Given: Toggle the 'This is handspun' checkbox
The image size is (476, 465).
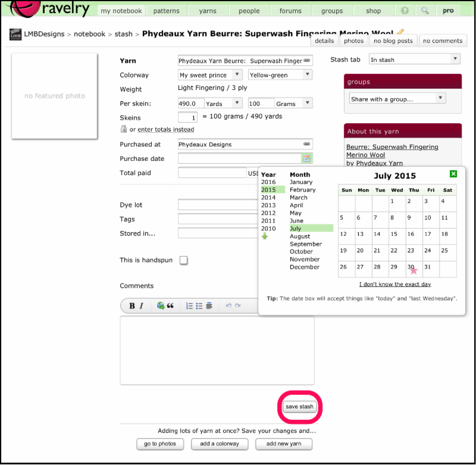Looking at the screenshot, I should coord(184,260).
